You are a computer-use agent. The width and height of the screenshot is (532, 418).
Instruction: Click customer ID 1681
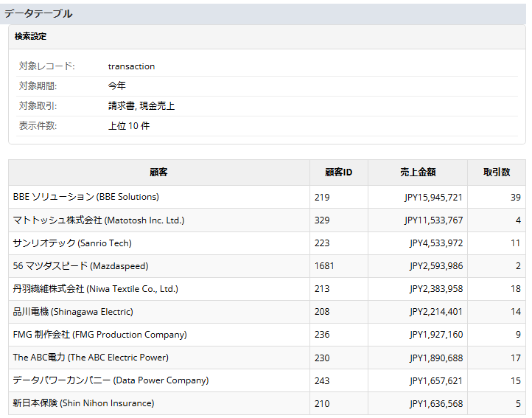324,266
